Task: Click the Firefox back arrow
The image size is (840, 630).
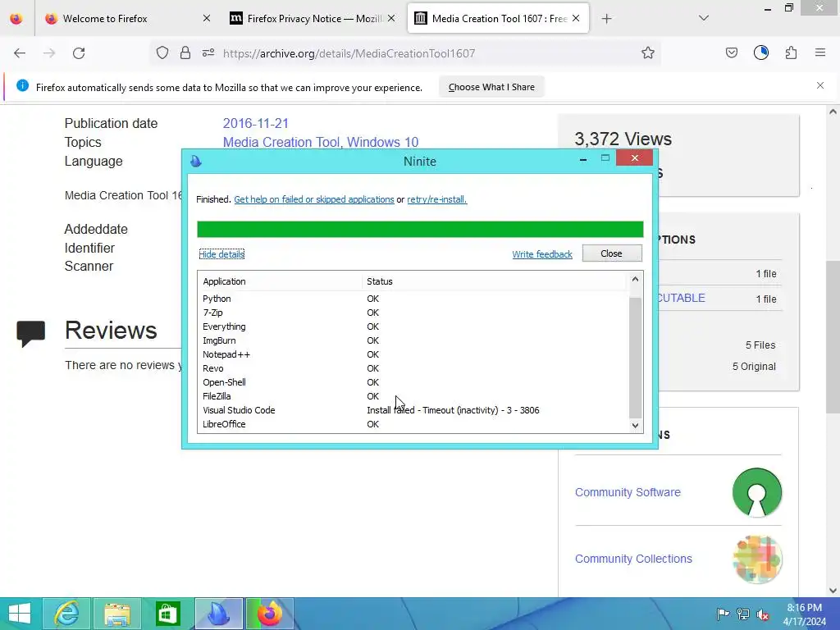Action: tap(20, 53)
